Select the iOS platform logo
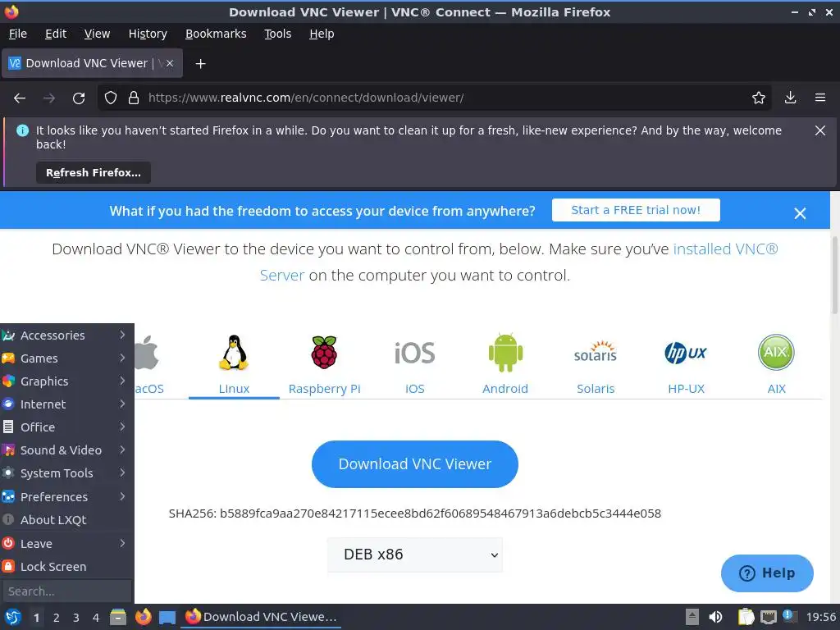 [x=414, y=353]
